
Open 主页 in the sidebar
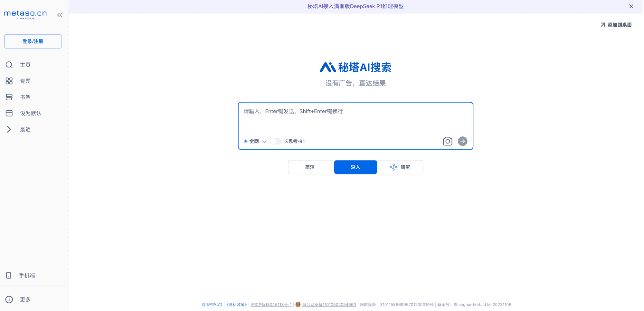point(25,65)
